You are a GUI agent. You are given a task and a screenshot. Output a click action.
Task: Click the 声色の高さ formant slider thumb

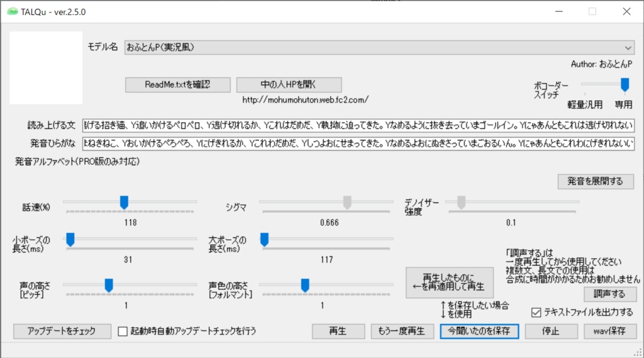(305, 285)
